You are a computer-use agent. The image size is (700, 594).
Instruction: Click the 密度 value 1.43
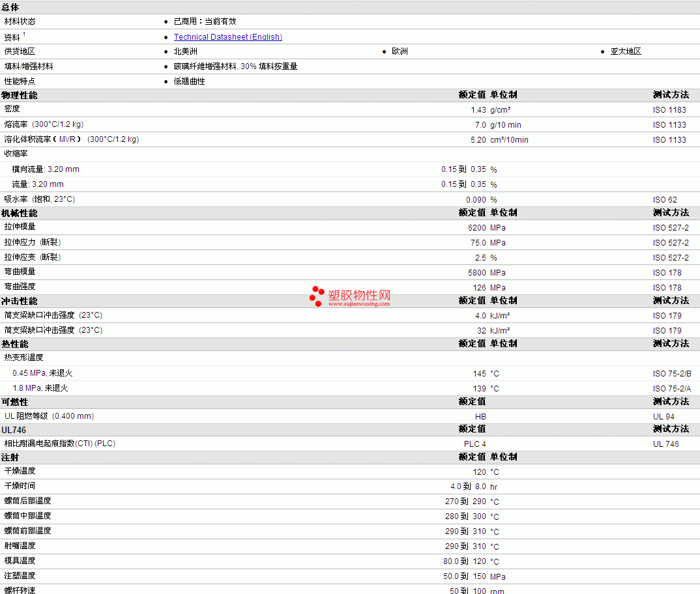point(478,110)
